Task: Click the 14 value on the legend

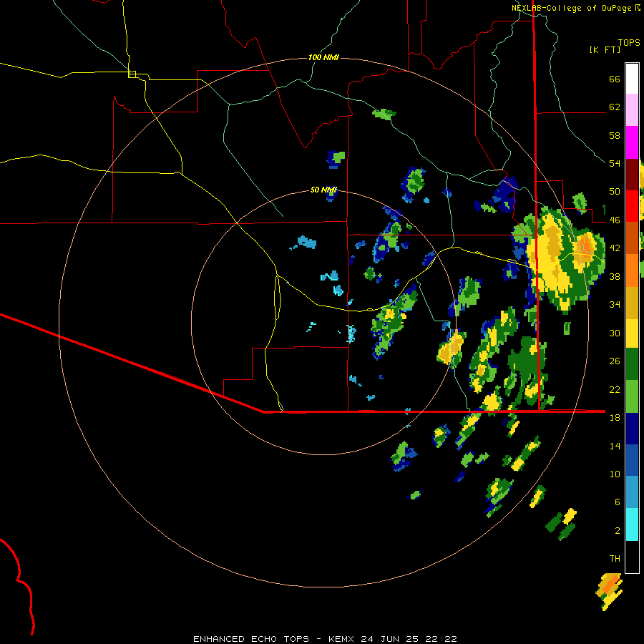Action: (x=615, y=446)
